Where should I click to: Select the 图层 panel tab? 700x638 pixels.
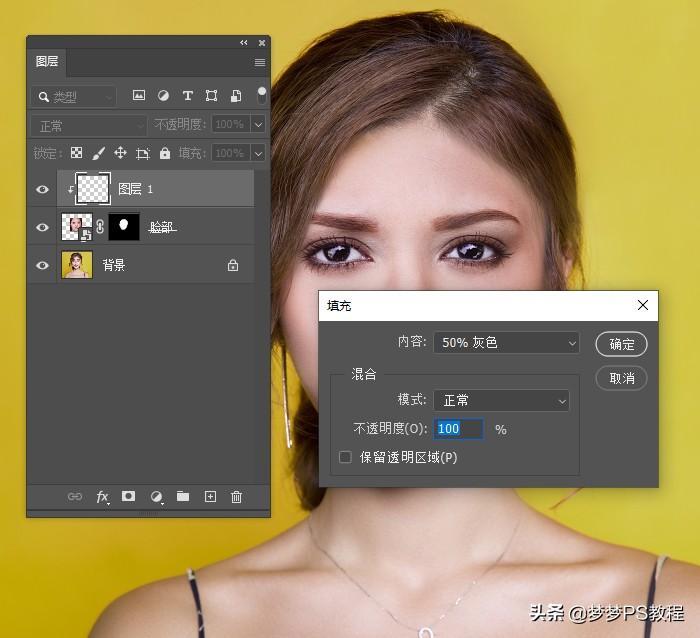click(47, 62)
